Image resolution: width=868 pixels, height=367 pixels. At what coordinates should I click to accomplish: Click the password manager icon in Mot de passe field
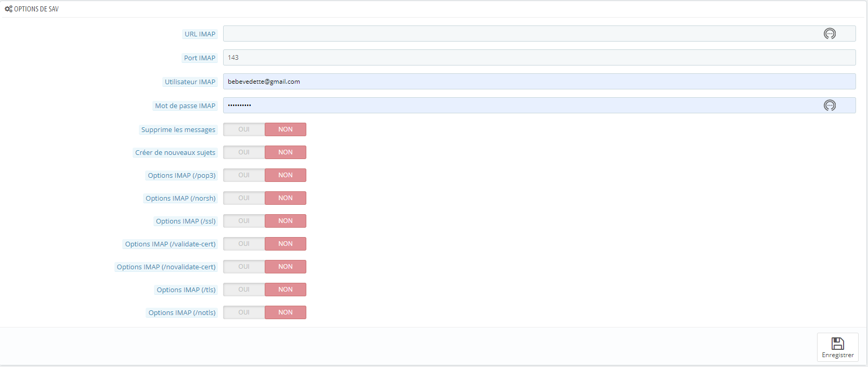pyautogui.click(x=830, y=106)
